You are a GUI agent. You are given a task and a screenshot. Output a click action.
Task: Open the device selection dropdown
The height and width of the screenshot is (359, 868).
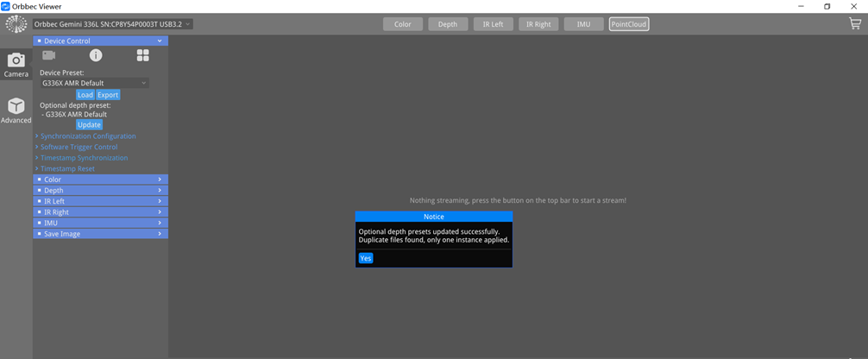(x=112, y=24)
